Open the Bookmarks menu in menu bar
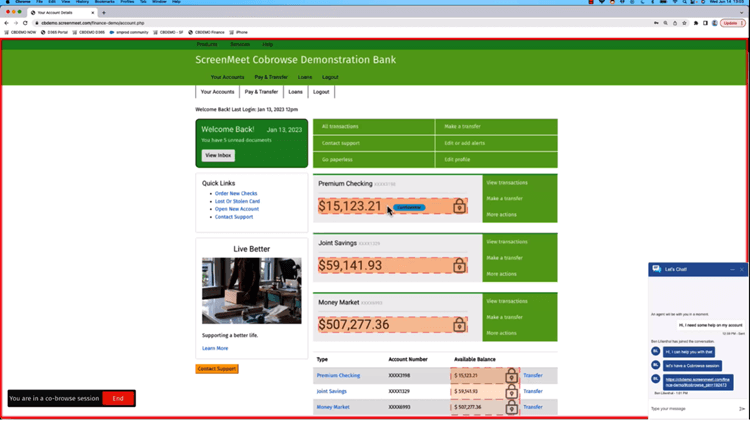The image size is (750, 422). [x=105, y=2]
